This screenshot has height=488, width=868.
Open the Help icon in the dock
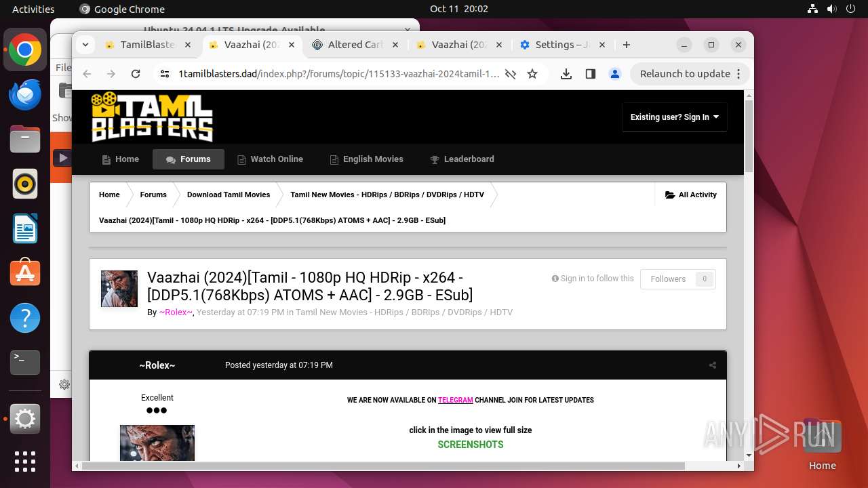[x=25, y=318]
